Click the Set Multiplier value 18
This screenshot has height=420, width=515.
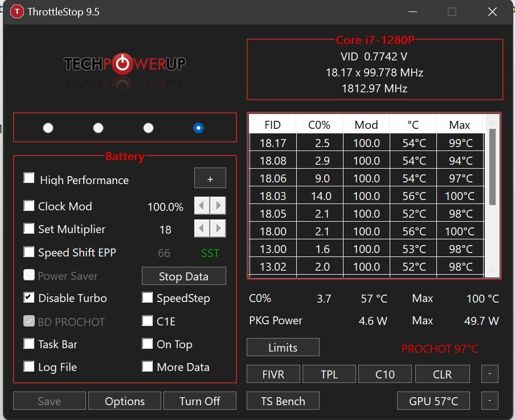[165, 230]
